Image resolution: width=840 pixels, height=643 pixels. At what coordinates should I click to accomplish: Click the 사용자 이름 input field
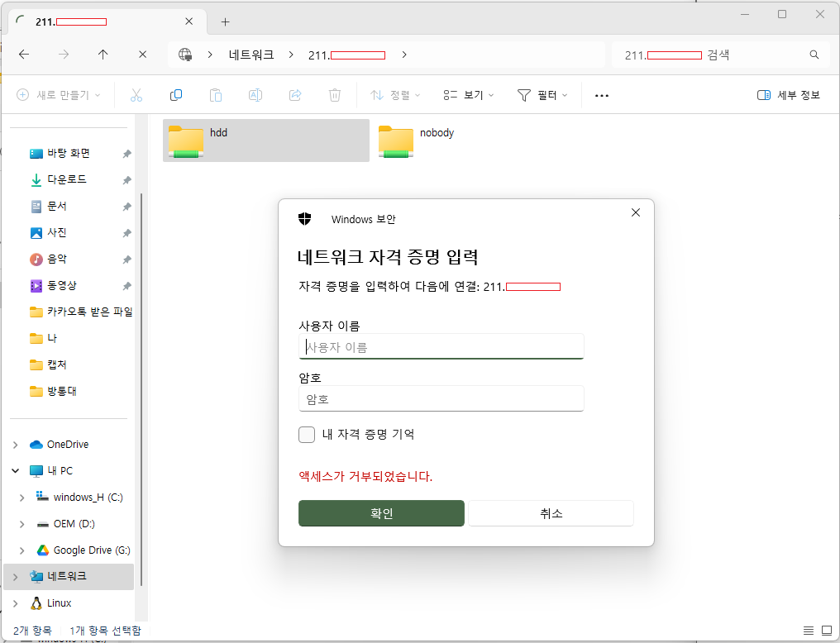441,347
